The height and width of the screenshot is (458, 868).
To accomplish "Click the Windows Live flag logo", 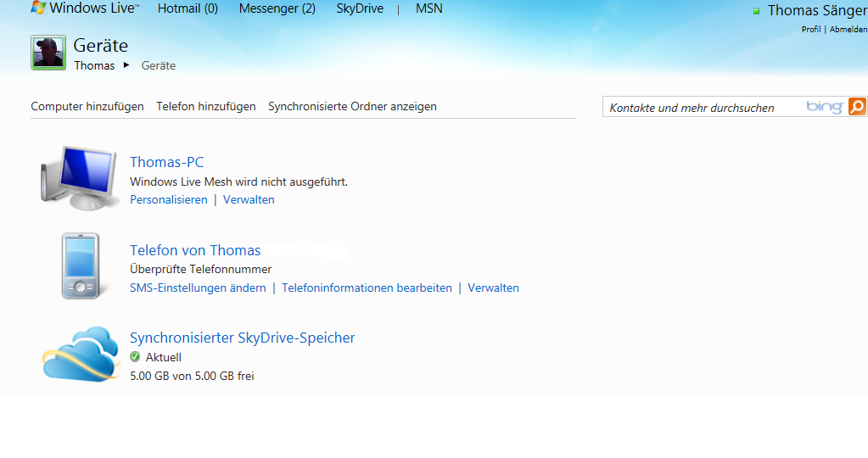I will [x=38, y=8].
